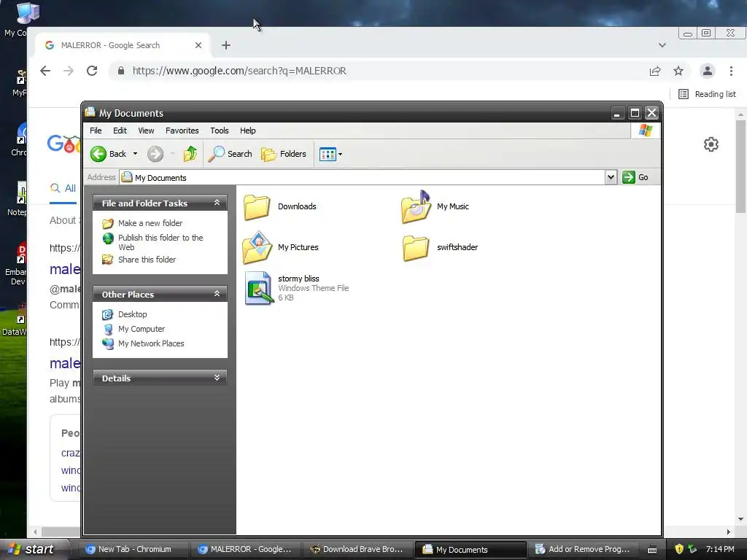Open the Chromium three-dot menu
The width and height of the screenshot is (747, 560).
731,71
